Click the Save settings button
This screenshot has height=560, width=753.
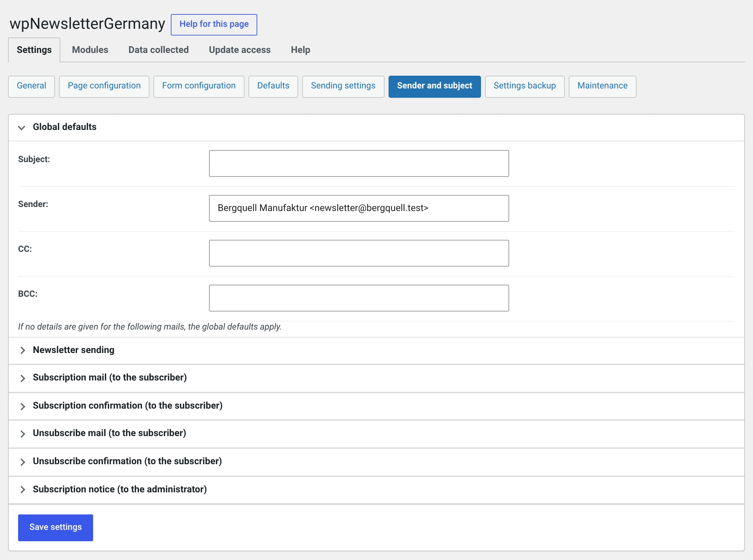click(56, 528)
